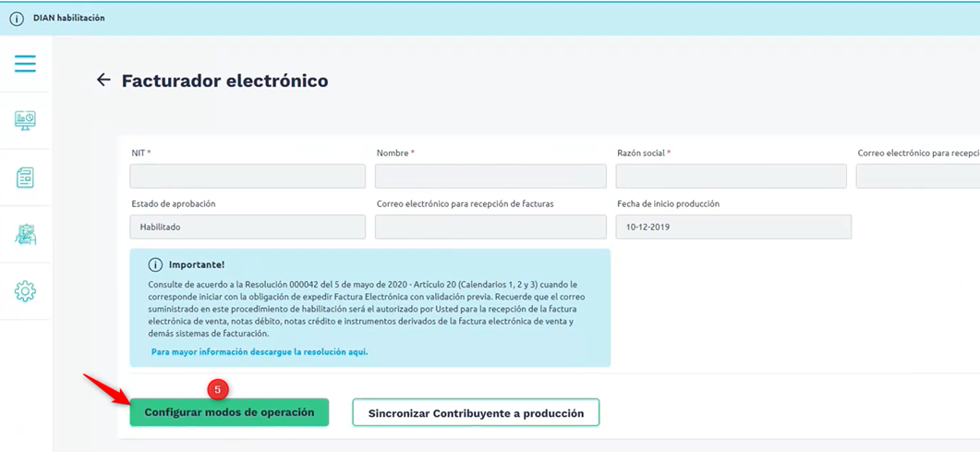Click the partially visible top-right email field
The image size is (980, 452).
917,177
